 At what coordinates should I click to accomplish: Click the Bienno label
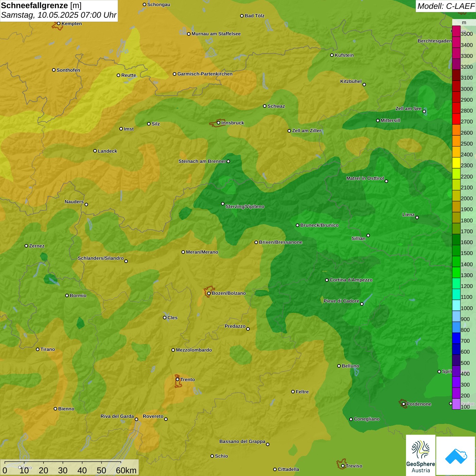click(66, 409)
